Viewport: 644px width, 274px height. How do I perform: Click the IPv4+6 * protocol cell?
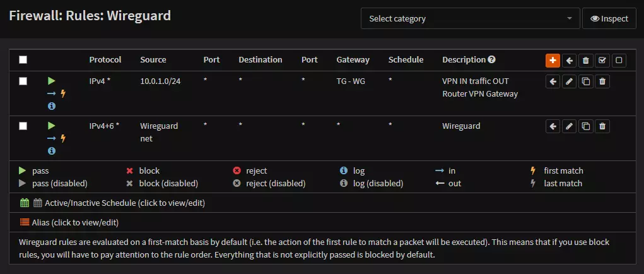coord(104,126)
